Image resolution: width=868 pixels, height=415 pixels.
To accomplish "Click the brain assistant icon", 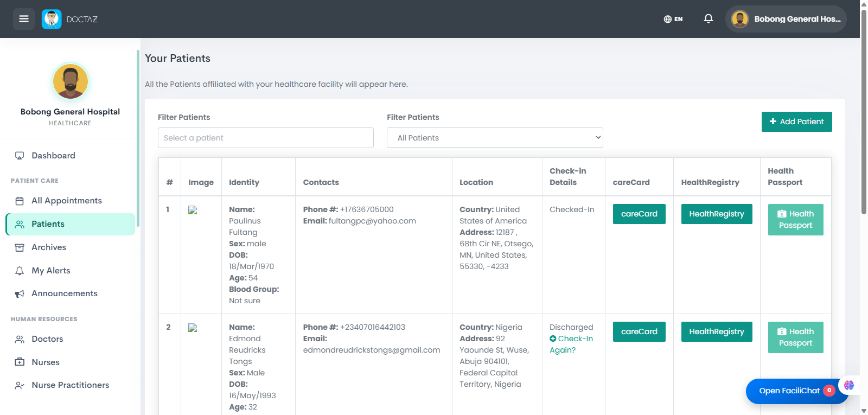I will point(849,385).
